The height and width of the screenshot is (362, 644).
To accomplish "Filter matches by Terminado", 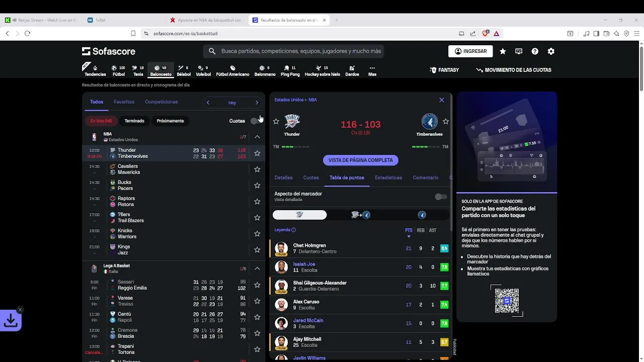I will (x=134, y=121).
